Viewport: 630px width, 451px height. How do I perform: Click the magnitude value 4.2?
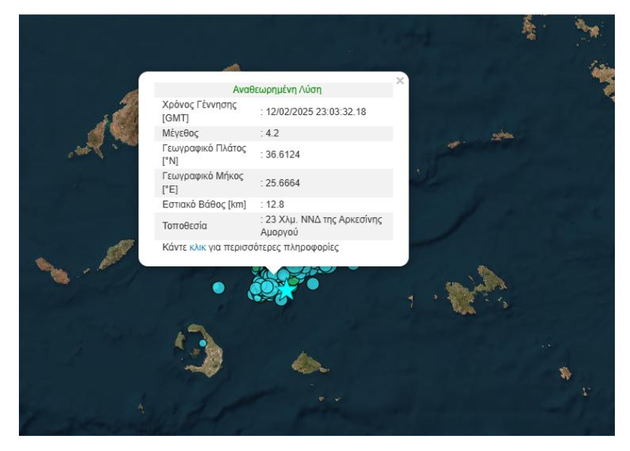(272, 132)
